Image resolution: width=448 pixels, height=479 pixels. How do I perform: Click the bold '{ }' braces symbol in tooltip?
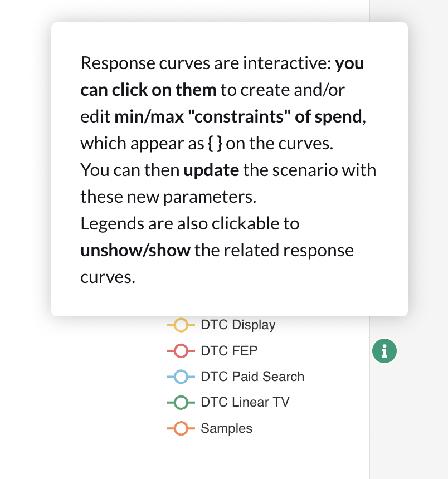point(215,143)
